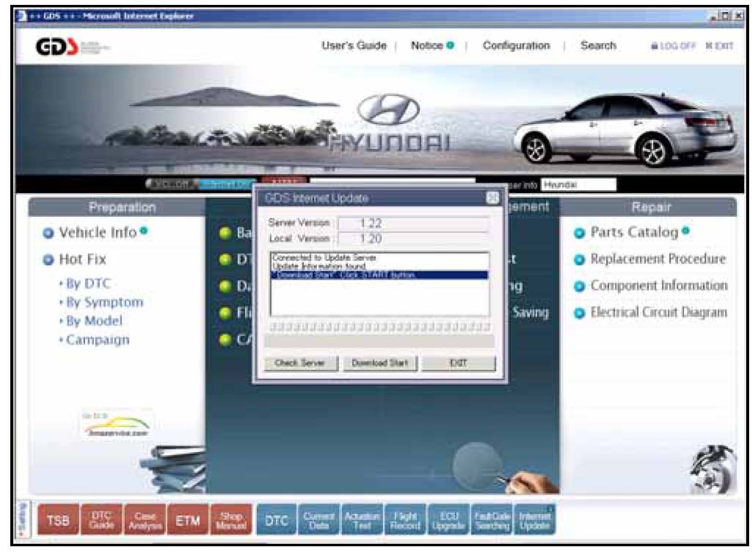The image size is (756, 559).
Task: Open the ECU Upgrade toolbar button
Action: (x=448, y=520)
